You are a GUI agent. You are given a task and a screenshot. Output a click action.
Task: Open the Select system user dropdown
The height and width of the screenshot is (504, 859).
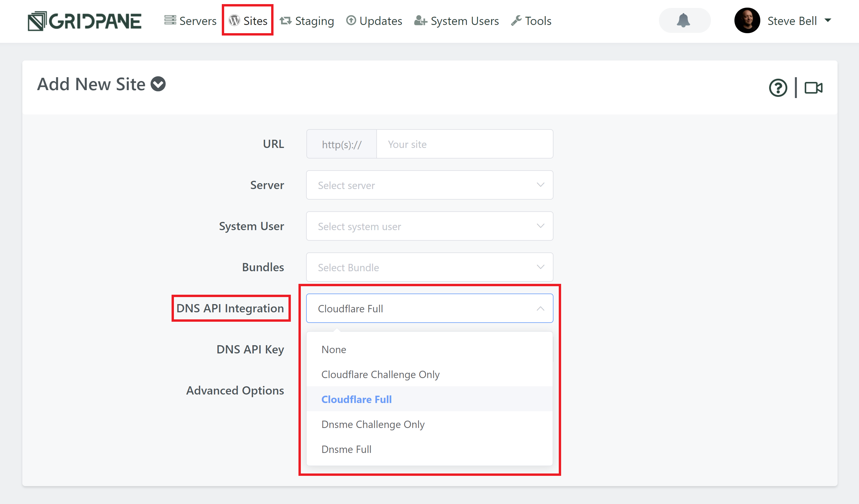[x=429, y=226]
